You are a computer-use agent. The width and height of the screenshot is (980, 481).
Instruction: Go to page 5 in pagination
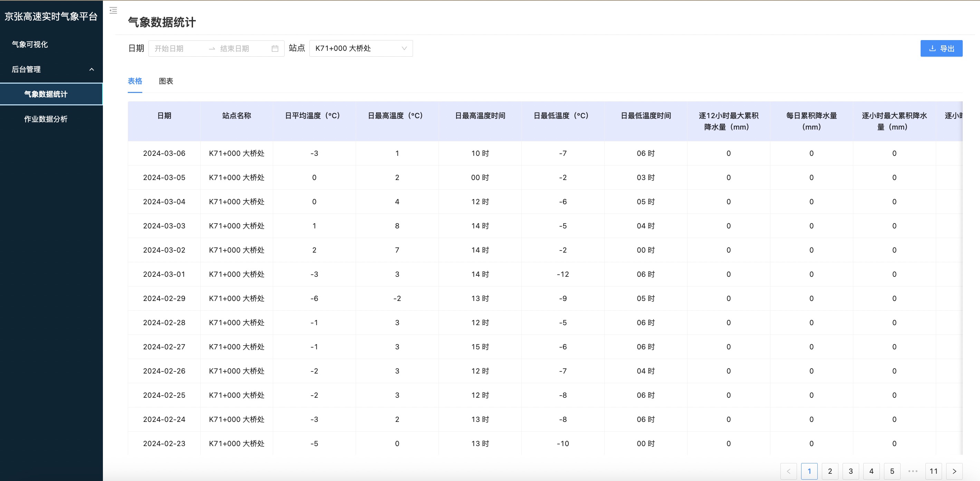pyautogui.click(x=892, y=471)
